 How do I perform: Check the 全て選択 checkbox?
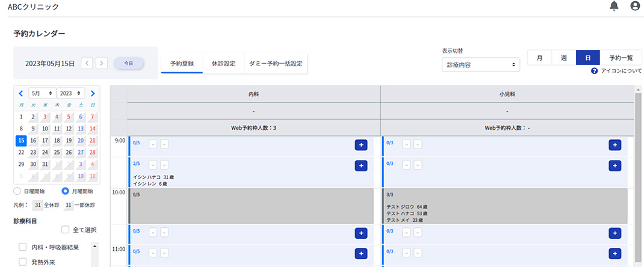coord(65,230)
